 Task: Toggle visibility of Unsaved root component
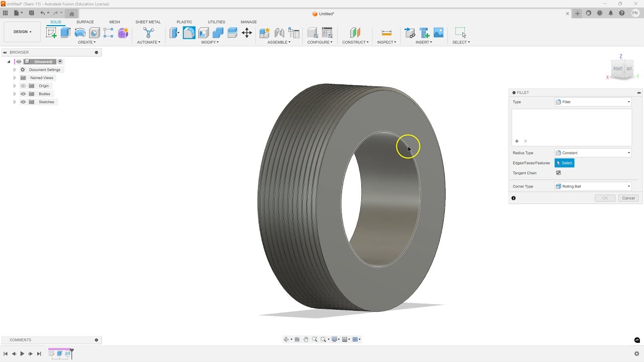point(19,62)
